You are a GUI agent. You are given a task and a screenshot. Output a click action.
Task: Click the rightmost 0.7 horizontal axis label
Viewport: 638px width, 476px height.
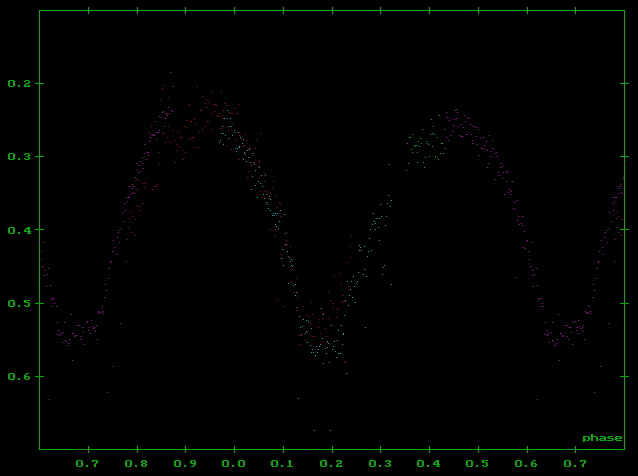coord(575,464)
